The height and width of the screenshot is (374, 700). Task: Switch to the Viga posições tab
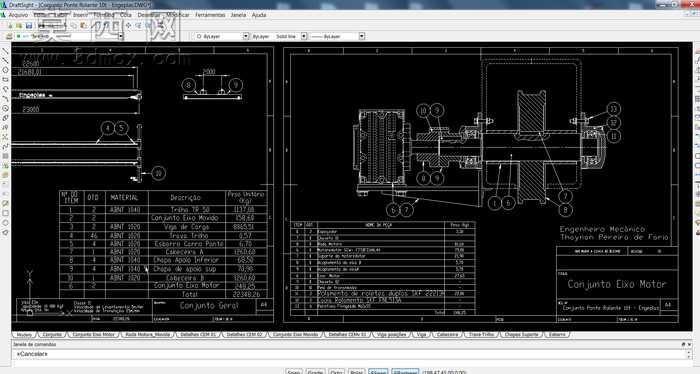391,334
